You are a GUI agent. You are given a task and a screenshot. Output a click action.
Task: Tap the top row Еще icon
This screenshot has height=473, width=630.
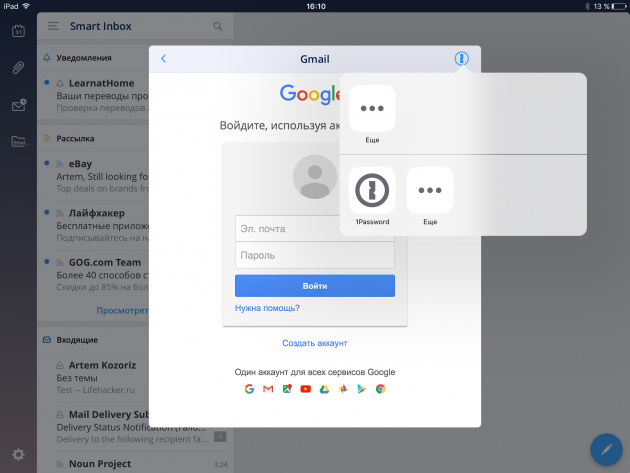(372, 109)
